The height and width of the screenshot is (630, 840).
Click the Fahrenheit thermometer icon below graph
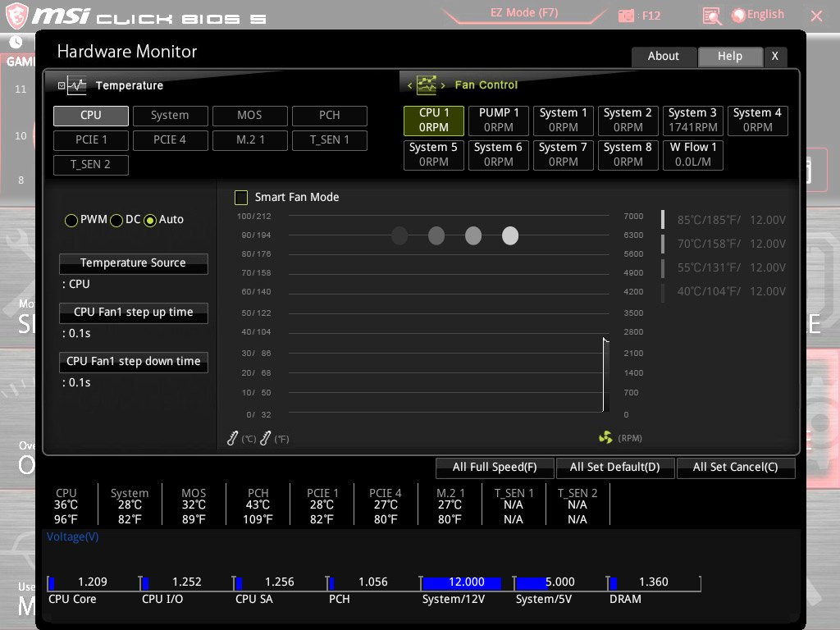(x=265, y=439)
